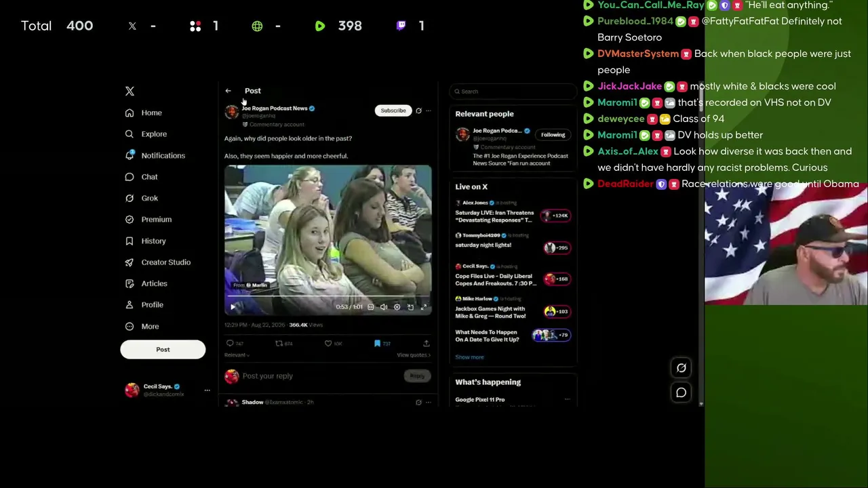The width and height of the screenshot is (868, 488).
Task: Toggle video captions in the player
Action: 371,307
